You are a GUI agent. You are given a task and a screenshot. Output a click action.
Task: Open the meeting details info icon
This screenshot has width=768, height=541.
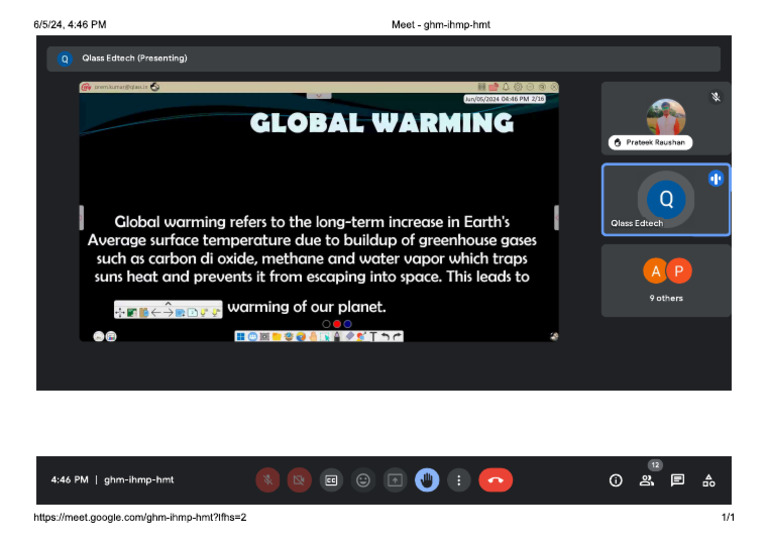point(616,480)
